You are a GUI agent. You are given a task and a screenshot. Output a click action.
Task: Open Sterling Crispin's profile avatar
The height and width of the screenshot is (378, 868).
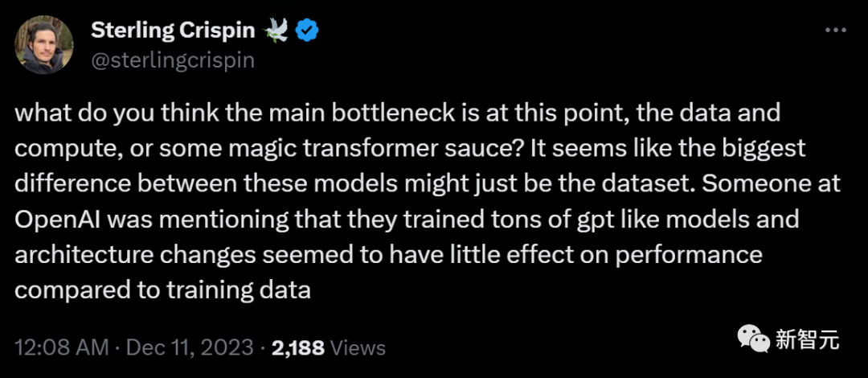45,45
